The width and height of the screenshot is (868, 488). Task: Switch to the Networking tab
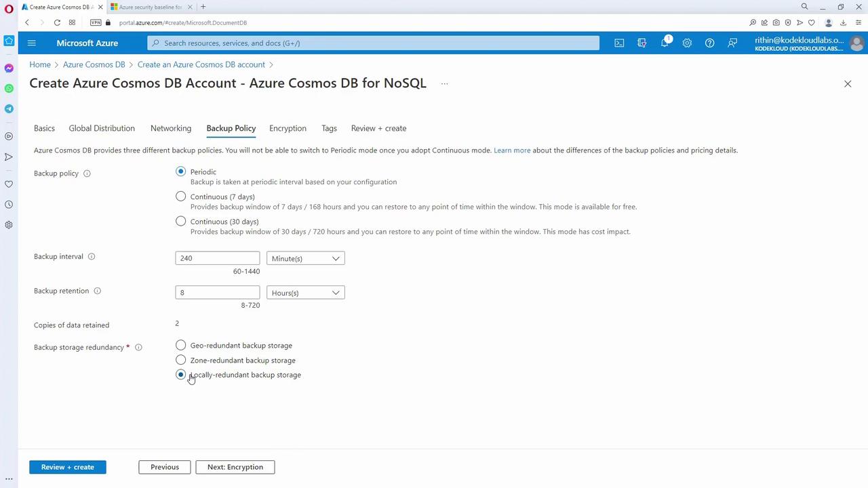(171, 128)
